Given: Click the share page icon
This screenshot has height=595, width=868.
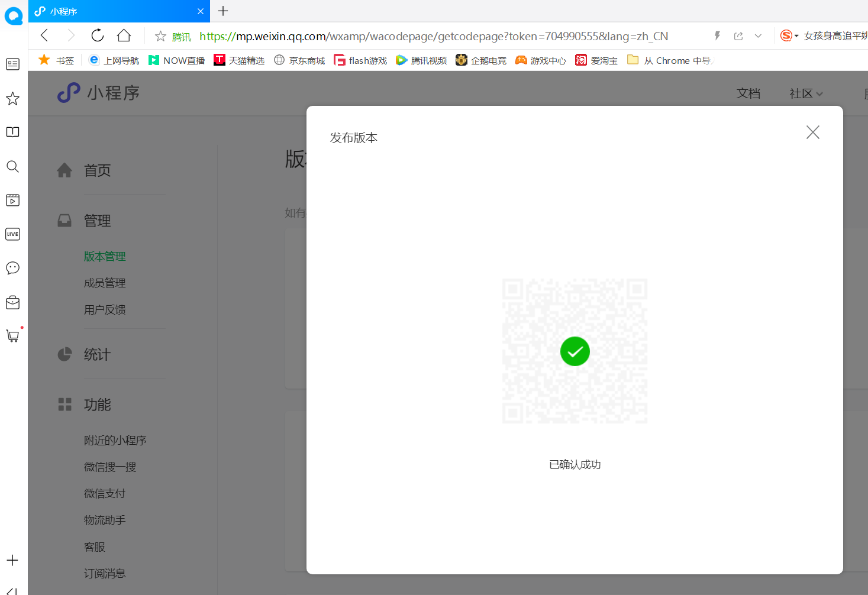Looking at the screenshot, I should click(738, 36).
